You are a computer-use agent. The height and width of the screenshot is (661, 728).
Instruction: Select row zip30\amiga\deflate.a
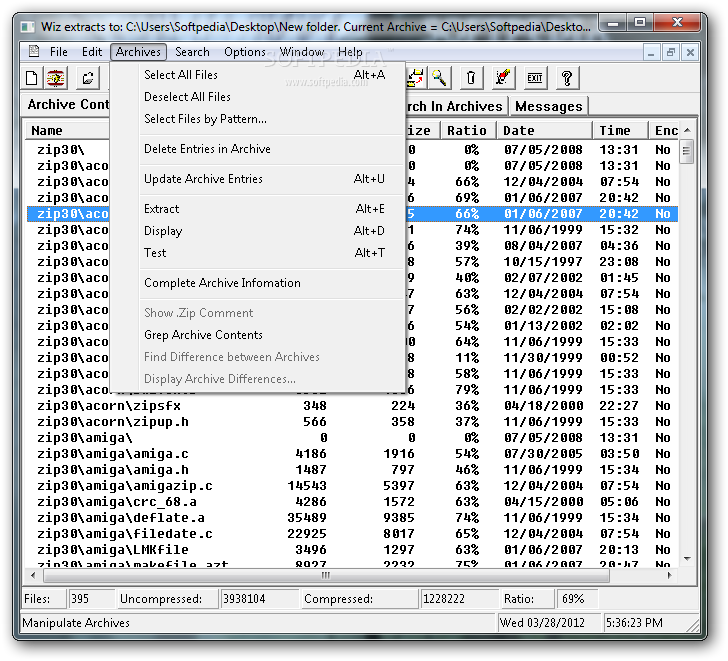353,518
